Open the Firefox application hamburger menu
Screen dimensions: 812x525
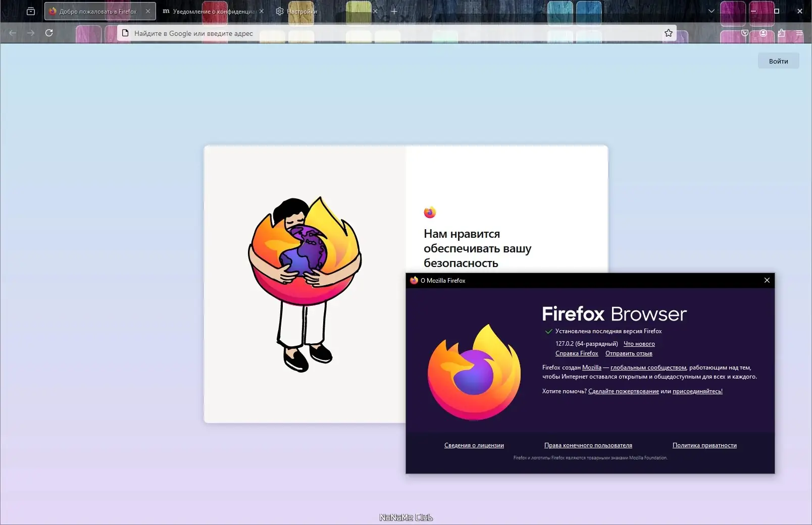[x=799, y=33]
